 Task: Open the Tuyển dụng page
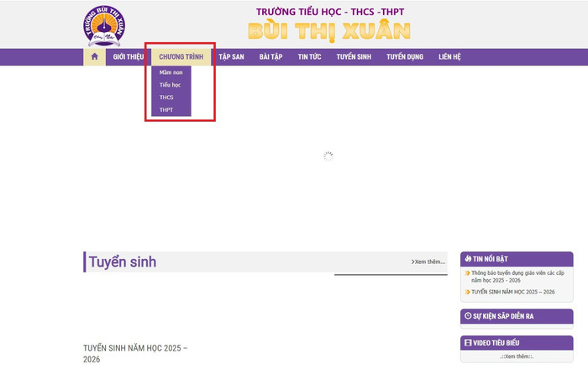(404, 57)
